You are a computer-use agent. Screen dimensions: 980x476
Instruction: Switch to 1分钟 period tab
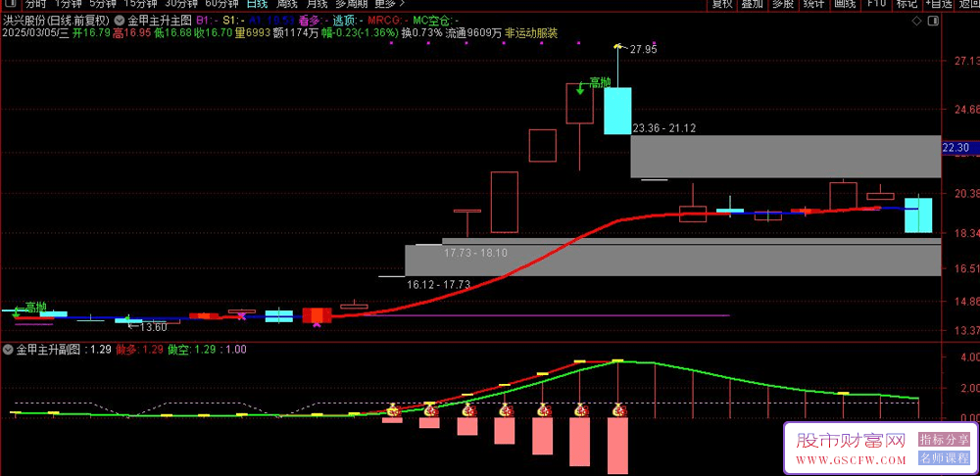coord(69,3)
